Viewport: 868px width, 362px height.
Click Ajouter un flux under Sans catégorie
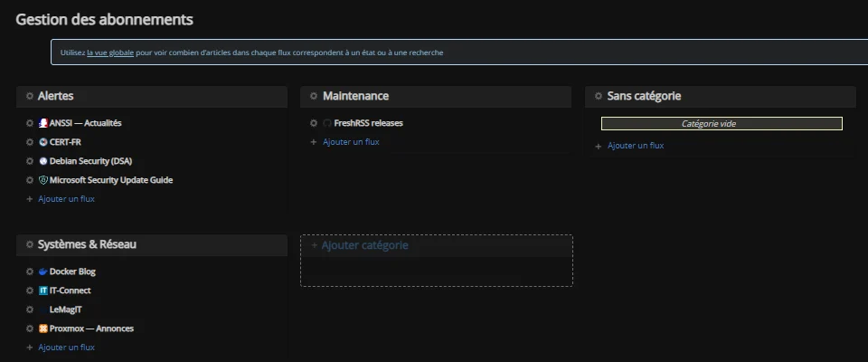click(636, 146)
